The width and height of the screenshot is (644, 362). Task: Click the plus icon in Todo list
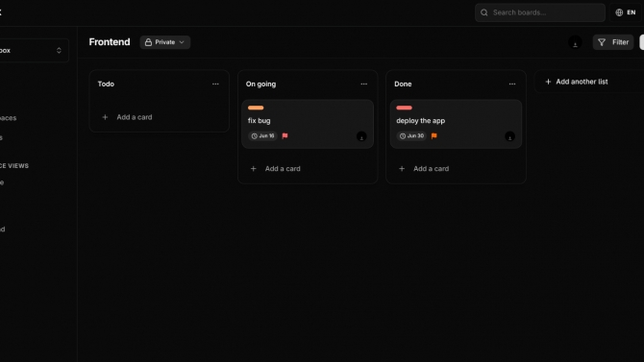pyautogui.click(x=105, y=117)
